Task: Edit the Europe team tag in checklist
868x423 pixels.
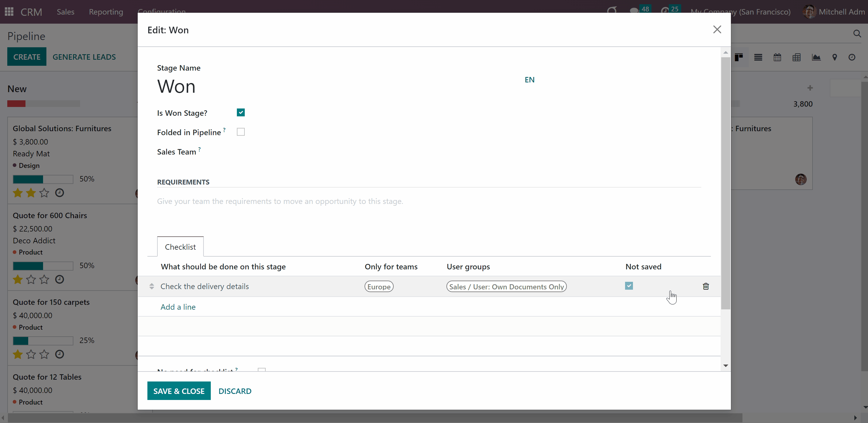Action: 379,287
